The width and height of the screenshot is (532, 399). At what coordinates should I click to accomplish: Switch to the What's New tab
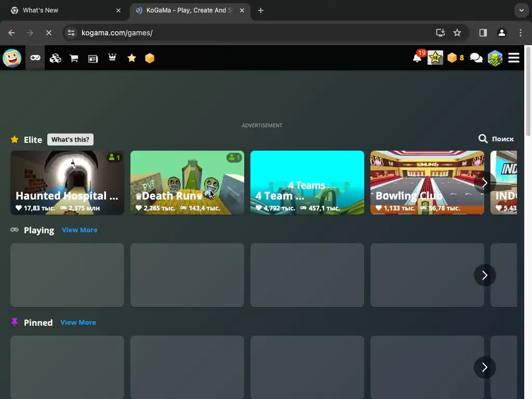[64, 10]
